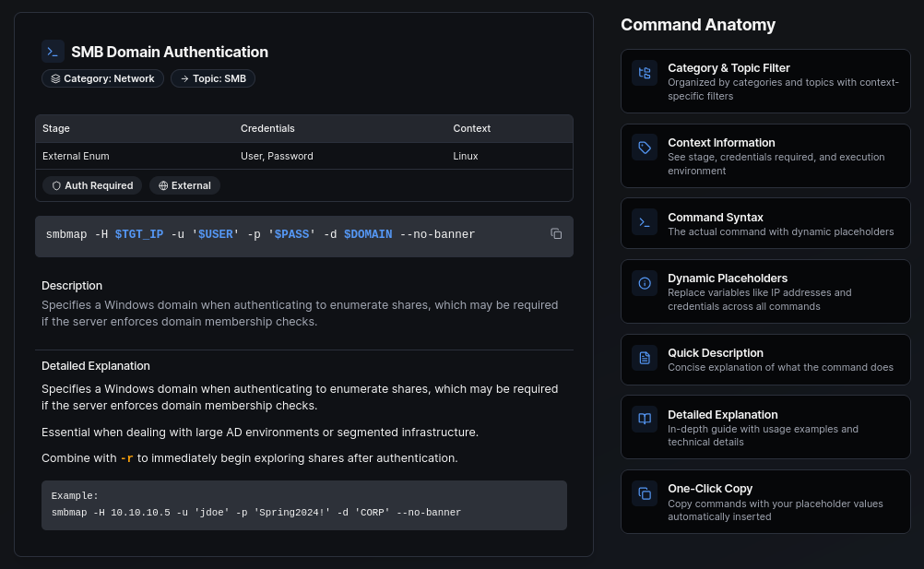This screenshot has height=569, width=924.
Task: Click the Detailed Explanation book icon
Action: click(x=644, y=419)
